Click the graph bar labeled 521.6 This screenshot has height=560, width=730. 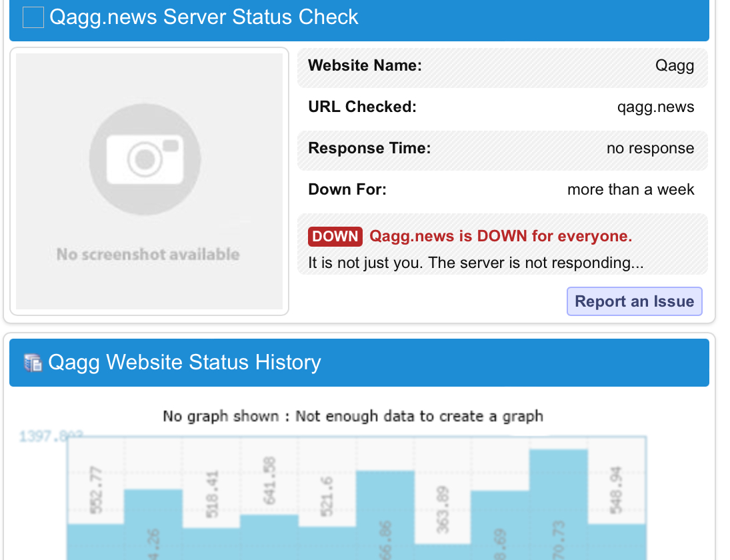(x=327, y=543)
